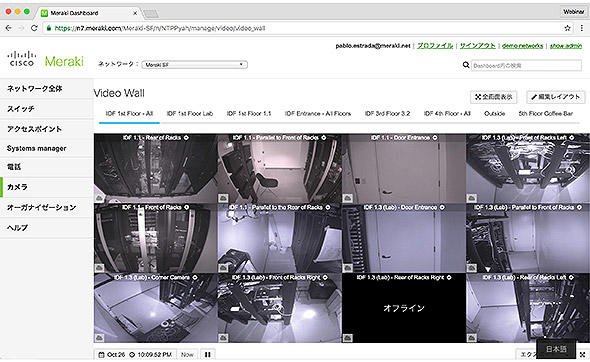Image resolution: width=590 pixels, height=362 pixels.
Task: Click cloud icon on IDF 1.1 Door Entrance feed
Action: tap(348, 198)
